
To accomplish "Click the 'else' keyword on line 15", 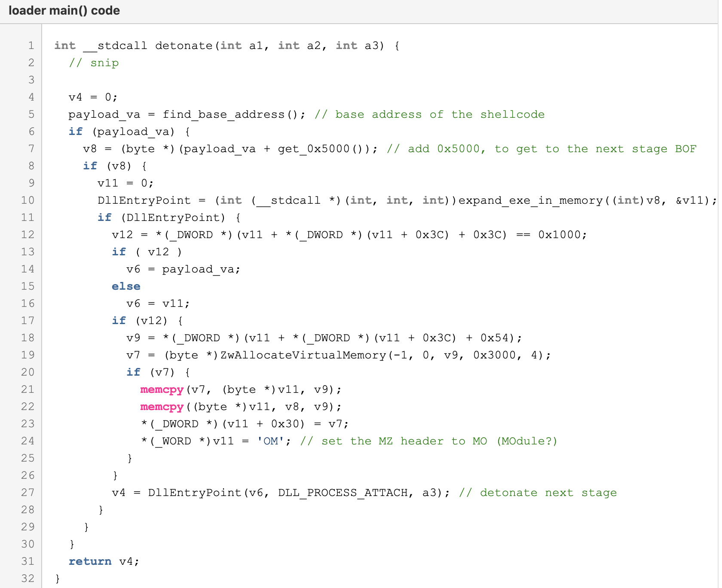I will tap(126, 286).
